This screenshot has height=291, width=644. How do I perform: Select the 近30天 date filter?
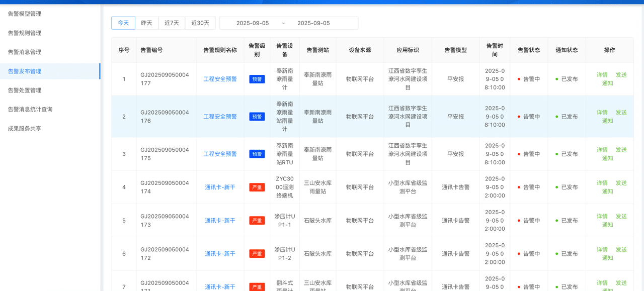pos(200,23)
